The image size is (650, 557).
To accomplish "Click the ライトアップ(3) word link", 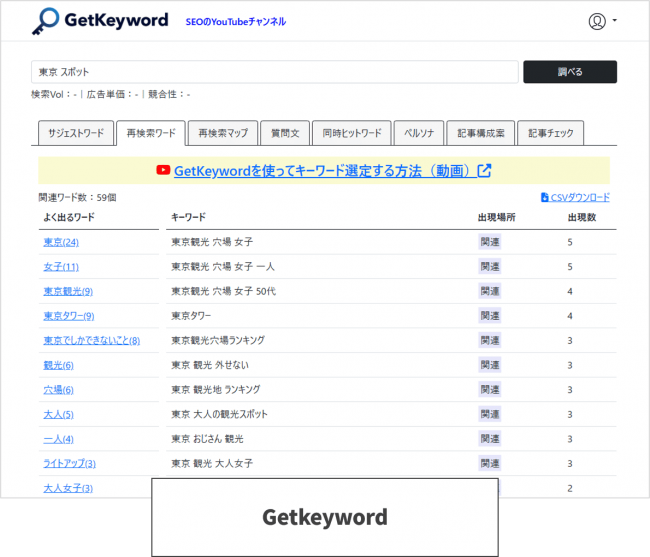I will (69, 463).
